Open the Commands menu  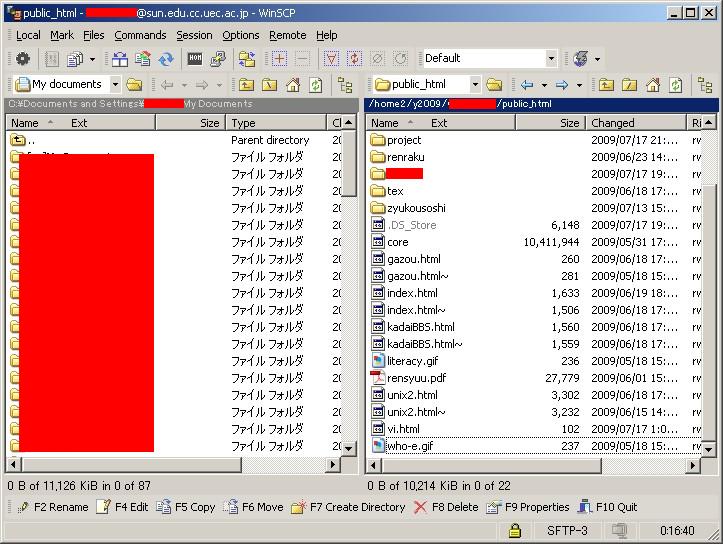pyautogui.click(x=140, y=35)
